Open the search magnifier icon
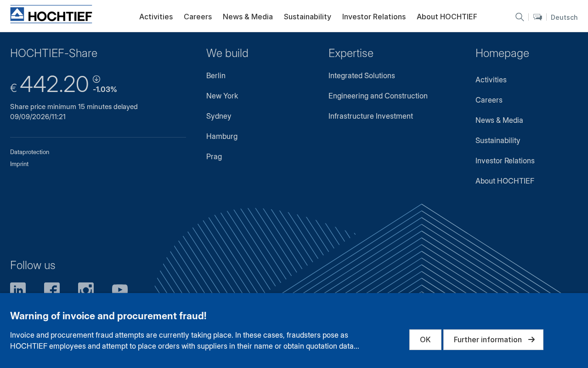588x368 pixels. tap(520, 17)
